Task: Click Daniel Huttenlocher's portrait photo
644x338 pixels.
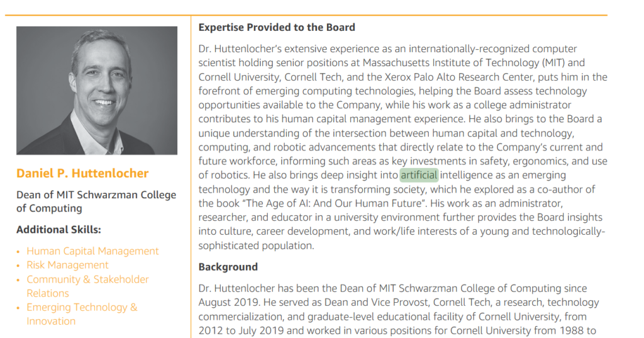Action: point(97,91)
